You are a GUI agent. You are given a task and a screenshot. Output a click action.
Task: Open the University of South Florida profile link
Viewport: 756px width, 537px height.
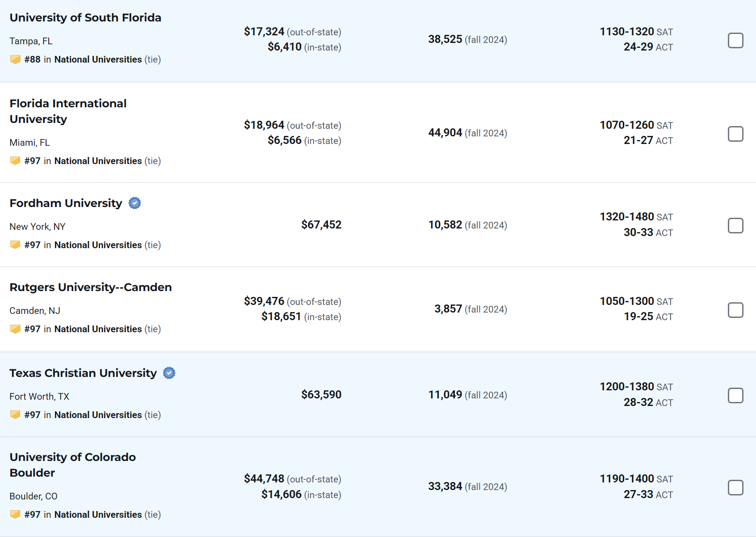pyautogui.click(x=85, y=17)
